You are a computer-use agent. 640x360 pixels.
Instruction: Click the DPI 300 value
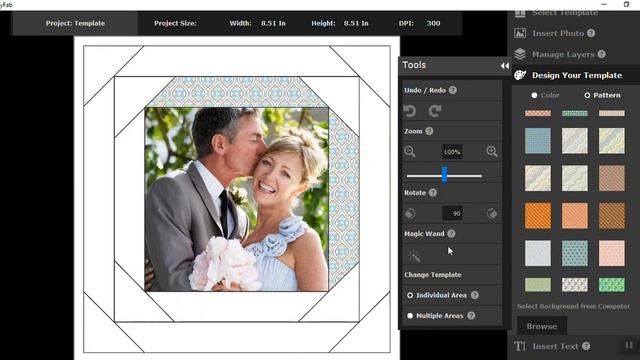433,23
